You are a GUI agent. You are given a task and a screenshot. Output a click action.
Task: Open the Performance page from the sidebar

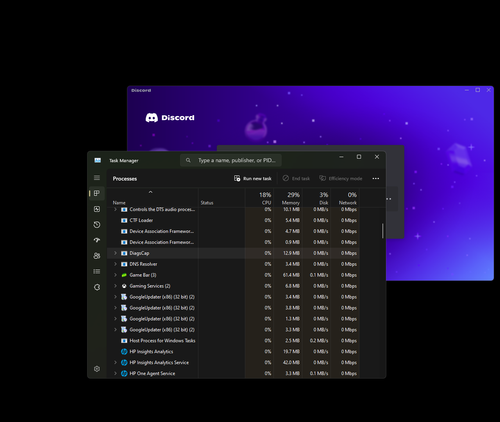click(97, 209)
